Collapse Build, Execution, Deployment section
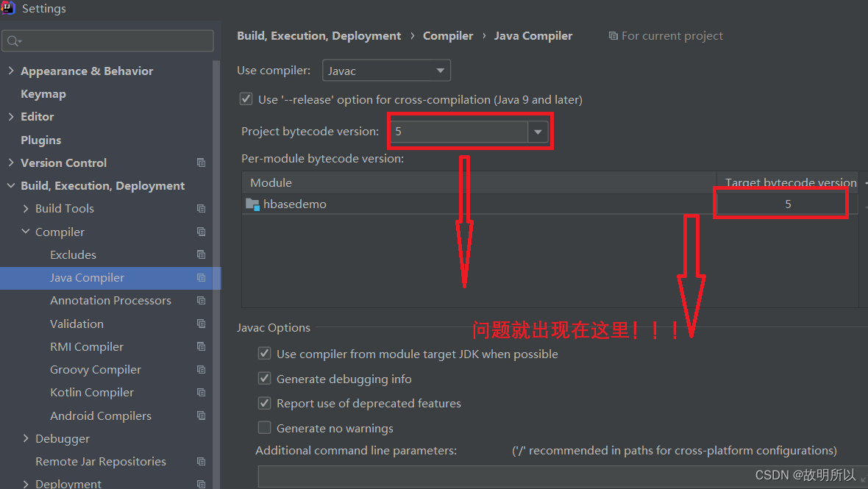868x489 pixels. [x=11, y=186]
